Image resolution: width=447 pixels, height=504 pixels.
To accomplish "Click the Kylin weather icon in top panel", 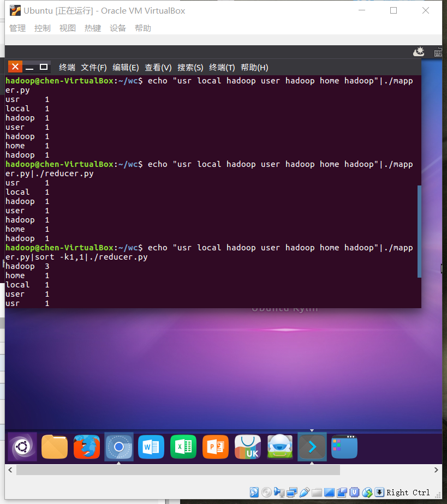I will 419,52.
